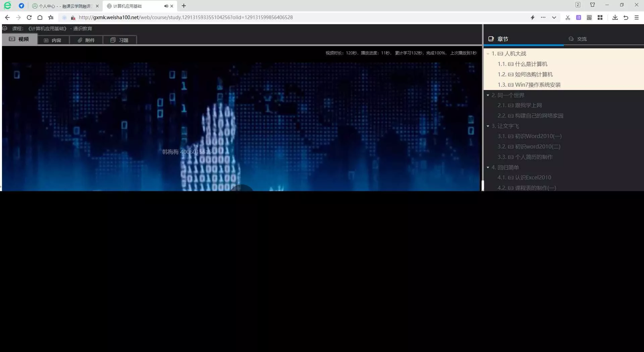Collapse chapter 3 让文字飞

[488, 126]
